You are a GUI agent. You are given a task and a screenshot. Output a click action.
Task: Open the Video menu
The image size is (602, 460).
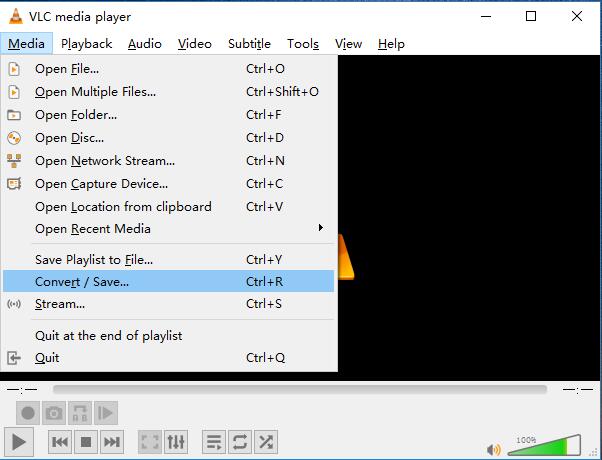(195, 44)
